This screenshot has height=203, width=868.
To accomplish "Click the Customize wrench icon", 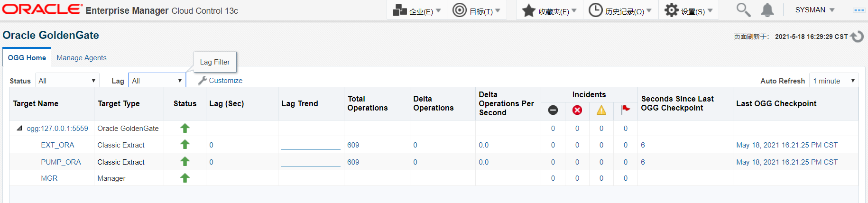I will (203, 81).
